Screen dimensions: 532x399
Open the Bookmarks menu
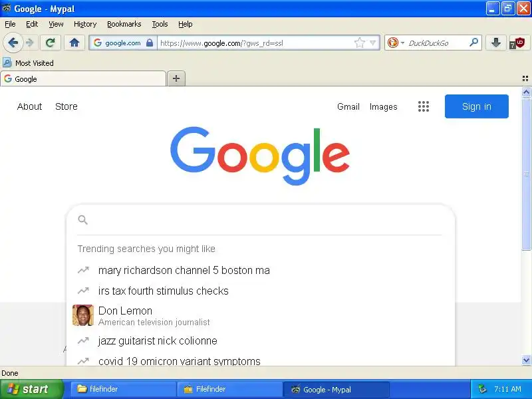click(x=124, y=24)
